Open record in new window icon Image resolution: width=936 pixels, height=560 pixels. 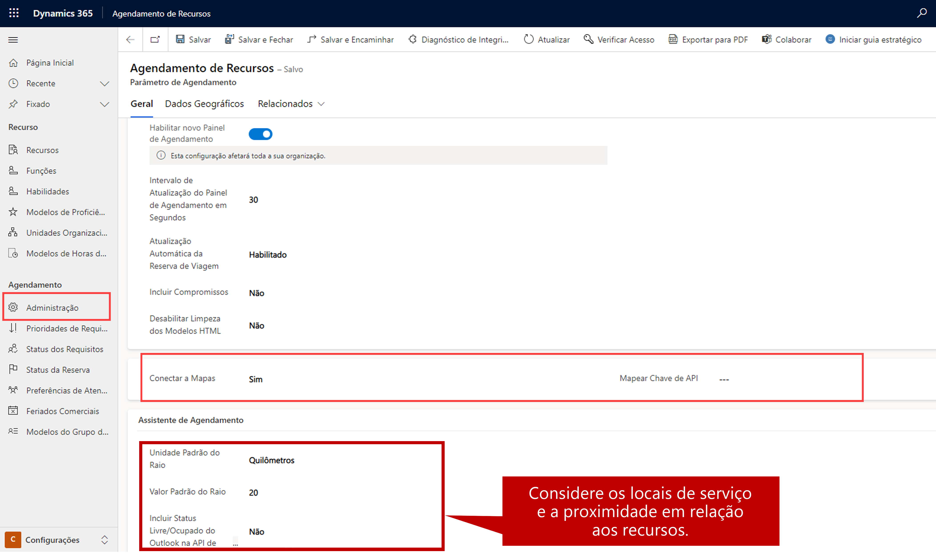155,40
